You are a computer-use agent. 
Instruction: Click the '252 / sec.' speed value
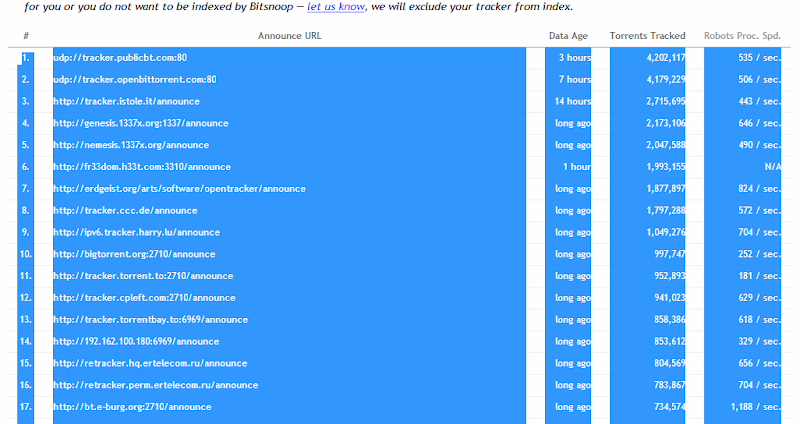(759, 254)
